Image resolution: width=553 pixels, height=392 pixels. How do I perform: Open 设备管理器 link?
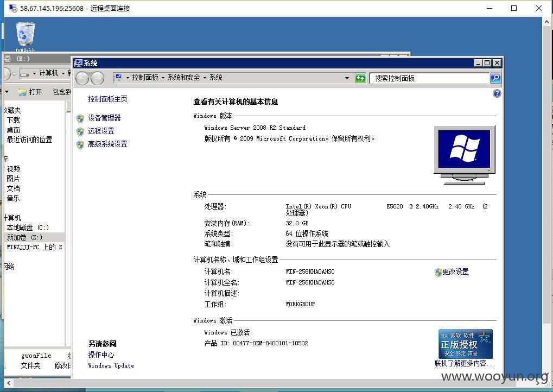[104, 118]
